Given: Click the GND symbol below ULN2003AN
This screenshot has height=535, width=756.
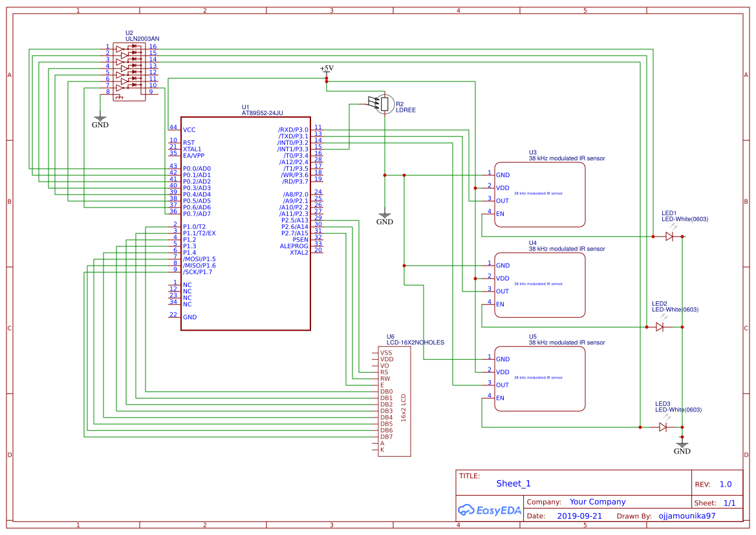Looking at the screenshot, I should tap(100, 121).
